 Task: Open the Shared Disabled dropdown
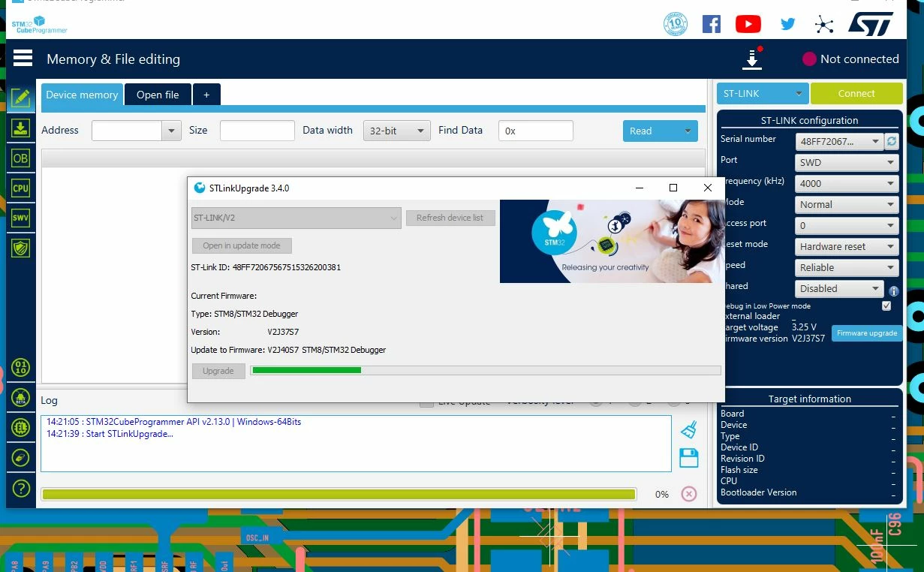tap(840, 288)
